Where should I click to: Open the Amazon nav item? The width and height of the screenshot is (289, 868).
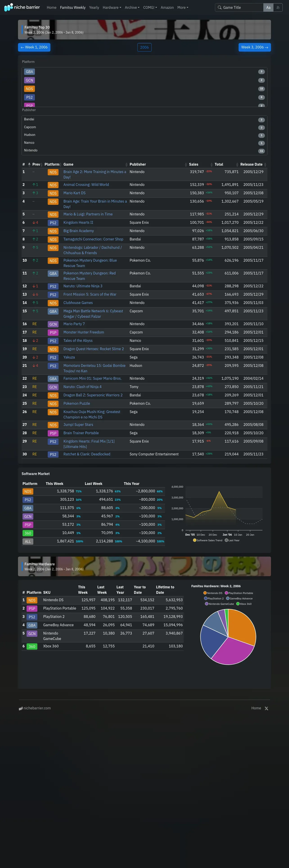(167, 7)
